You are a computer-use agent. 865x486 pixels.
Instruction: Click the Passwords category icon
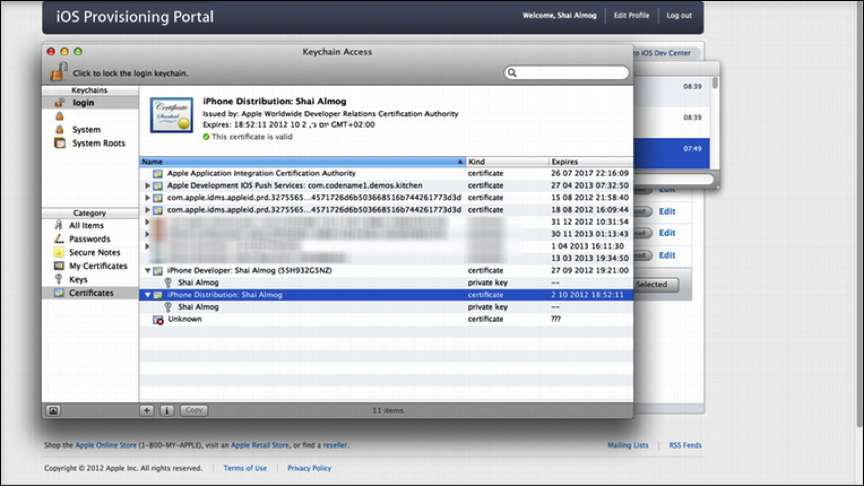(x=58, y=239)
